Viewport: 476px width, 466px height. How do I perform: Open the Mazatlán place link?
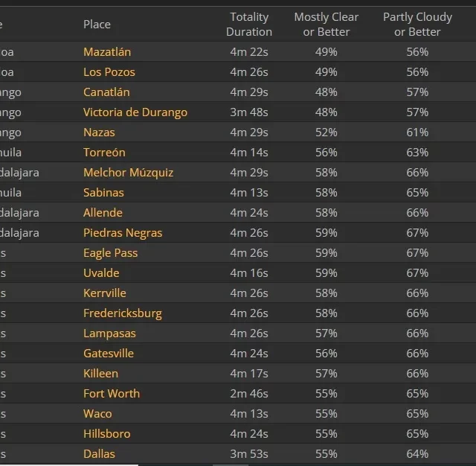107,52
